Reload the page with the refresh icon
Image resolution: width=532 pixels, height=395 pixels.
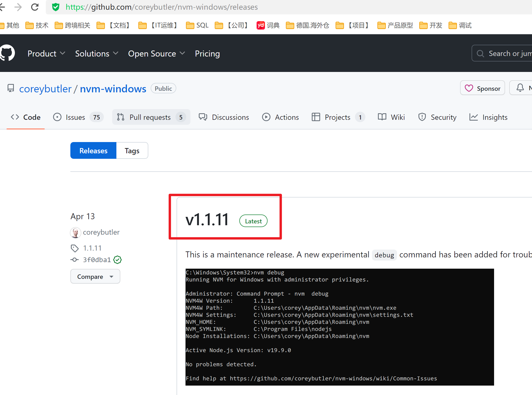(35, 7)
